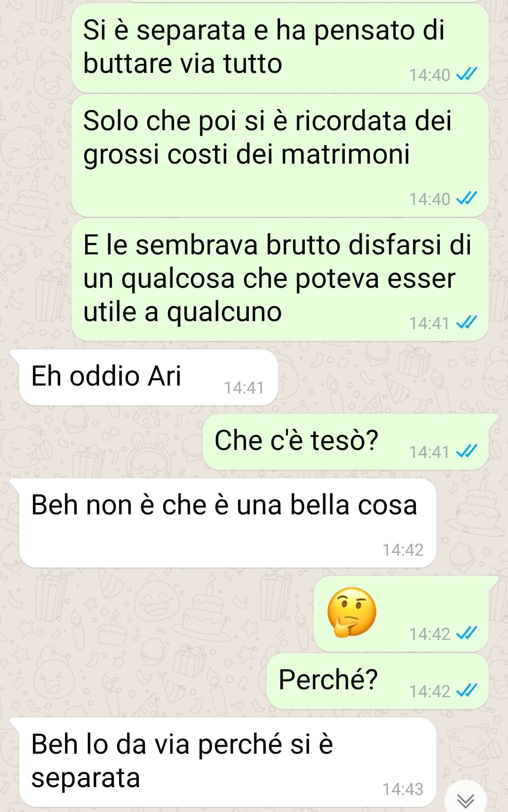Tap double ticks on 'buttare via tutto' message

(467, 74)
